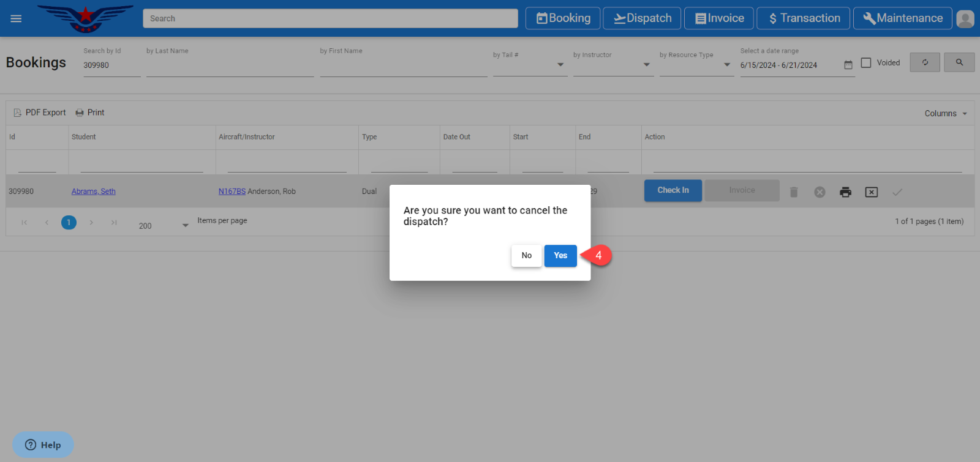
Task: Click the cancel dispatch boxed-X icon
Action: pos(871,192)
